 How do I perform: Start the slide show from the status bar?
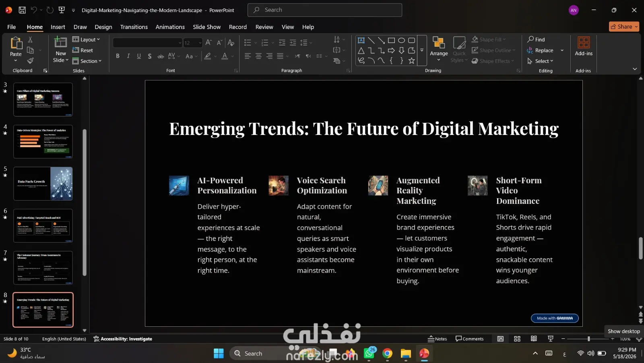(x=551, y=339)
